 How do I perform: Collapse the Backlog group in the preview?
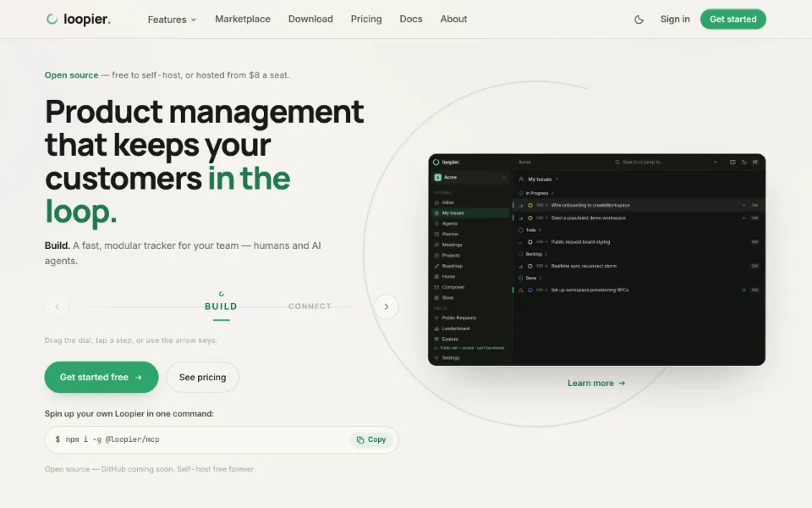coord(532,254)
